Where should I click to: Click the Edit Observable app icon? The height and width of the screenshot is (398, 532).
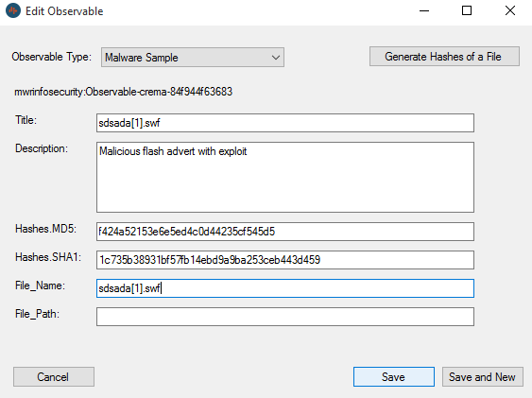click(13, 10)
